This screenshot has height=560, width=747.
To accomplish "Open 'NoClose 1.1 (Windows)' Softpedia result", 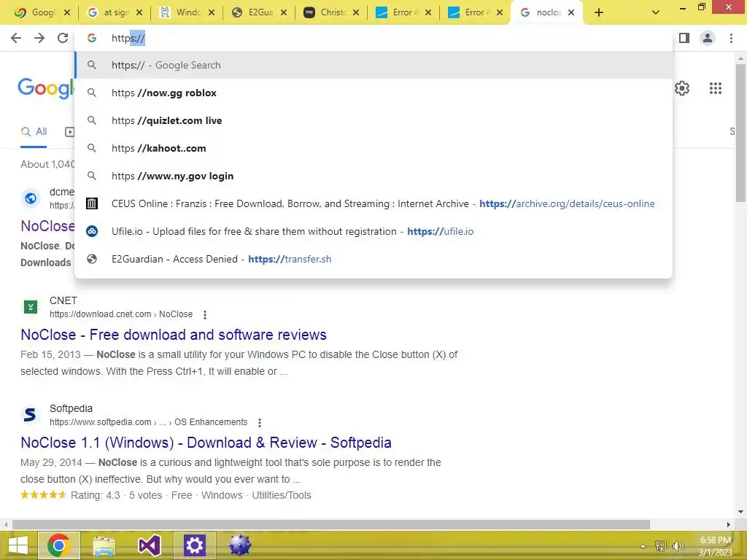I will [x=206, y=443].
